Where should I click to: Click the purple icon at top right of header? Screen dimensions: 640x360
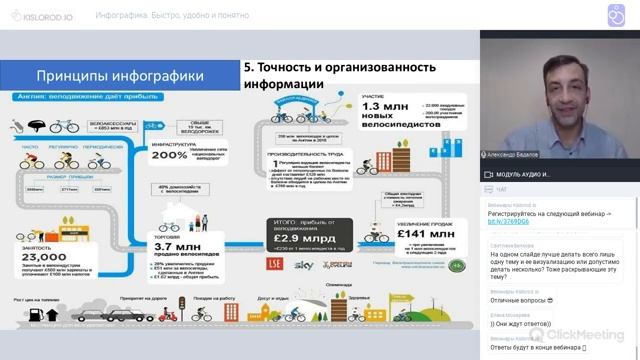click(616, 16)
